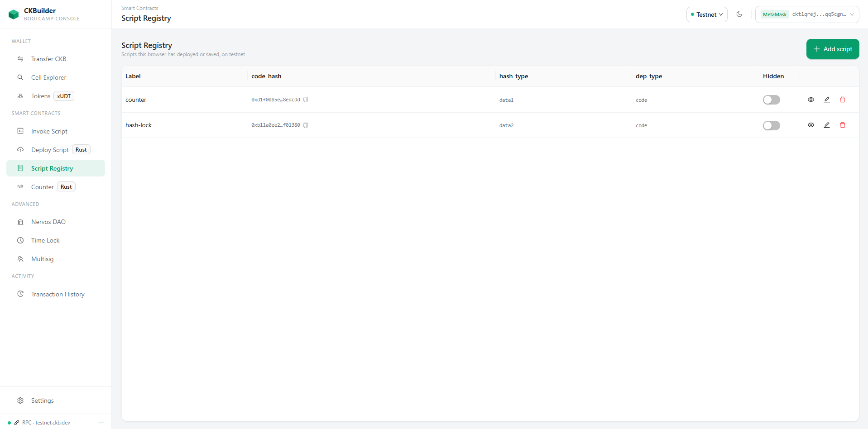Viewport: 868px width, 429px height.
Task: Click the Rust badge beside Deploy Script
Action: point(81,150)
